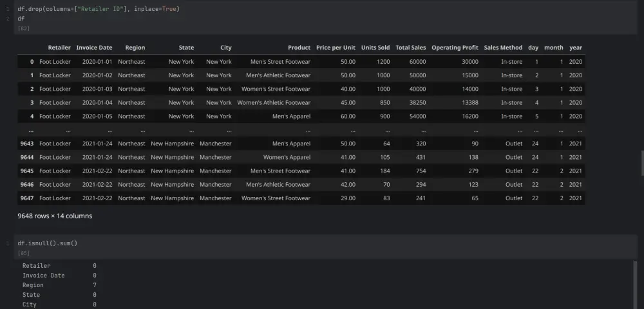
Task: Select row index 0 in the table
Action: [32, 62]
